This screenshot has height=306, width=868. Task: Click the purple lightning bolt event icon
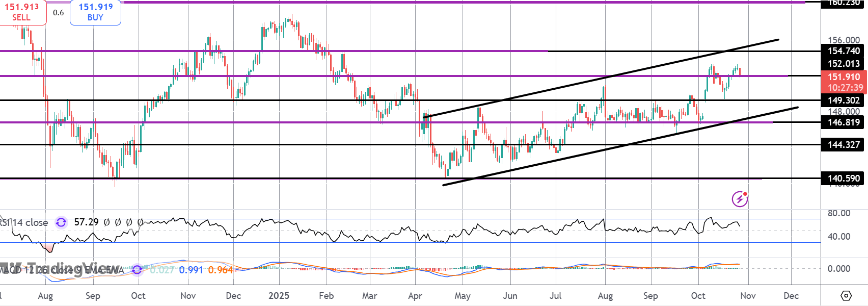740,199
